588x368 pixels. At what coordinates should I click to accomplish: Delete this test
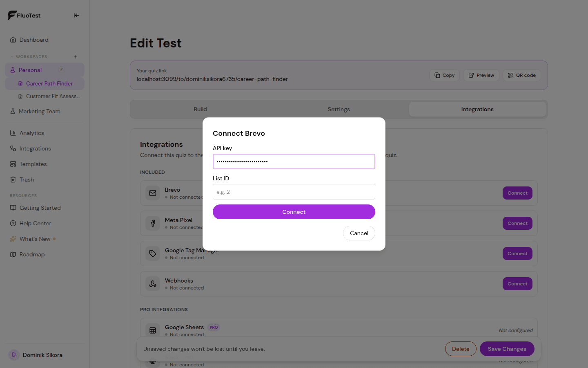461,349
